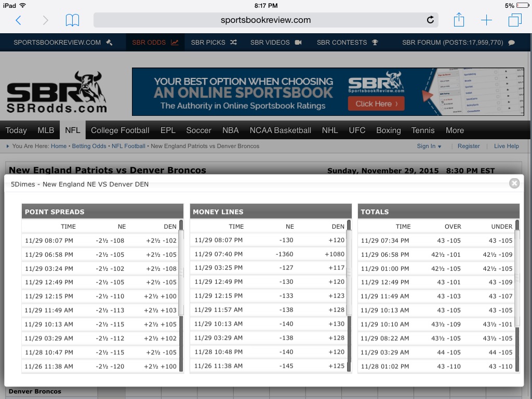Switch to NCAA Basketball tab
This screenshot has width=532, height=399.
(280, 130)
